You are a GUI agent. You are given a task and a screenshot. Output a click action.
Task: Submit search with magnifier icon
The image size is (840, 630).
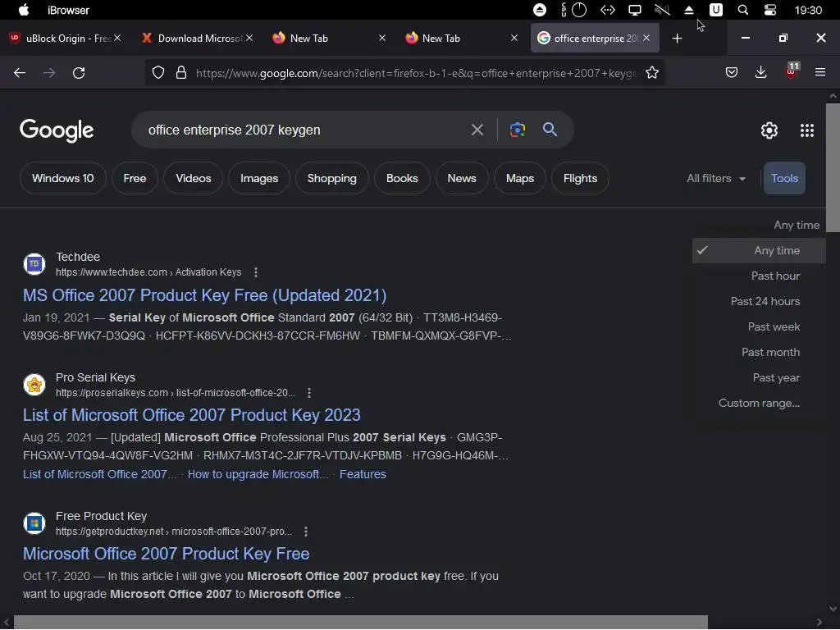(x=550, y=129)
